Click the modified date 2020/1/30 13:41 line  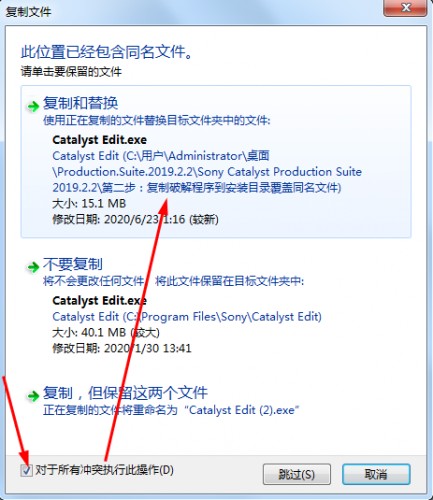tap(122, 348)
